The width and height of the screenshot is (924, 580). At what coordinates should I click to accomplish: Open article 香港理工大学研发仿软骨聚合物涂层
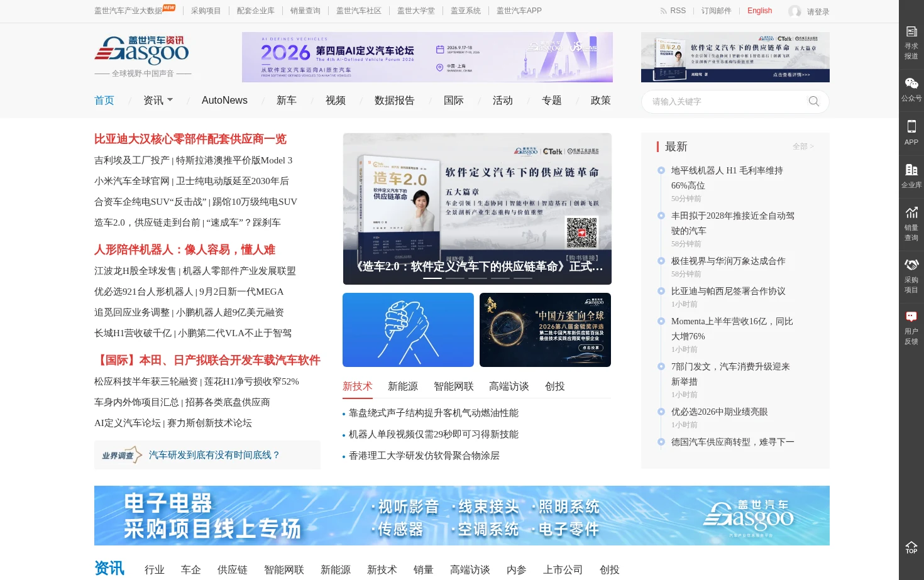click(424, 456)
